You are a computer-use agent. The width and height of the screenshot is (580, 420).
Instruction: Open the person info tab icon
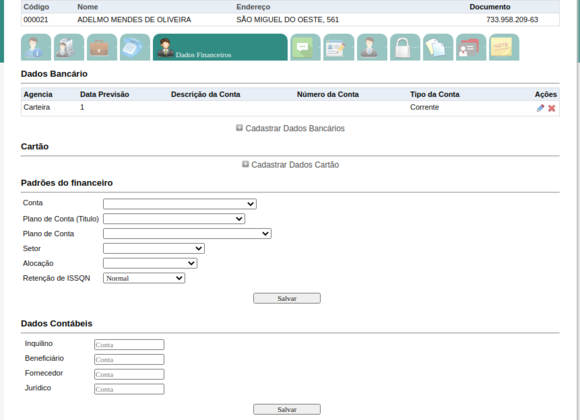36,47
